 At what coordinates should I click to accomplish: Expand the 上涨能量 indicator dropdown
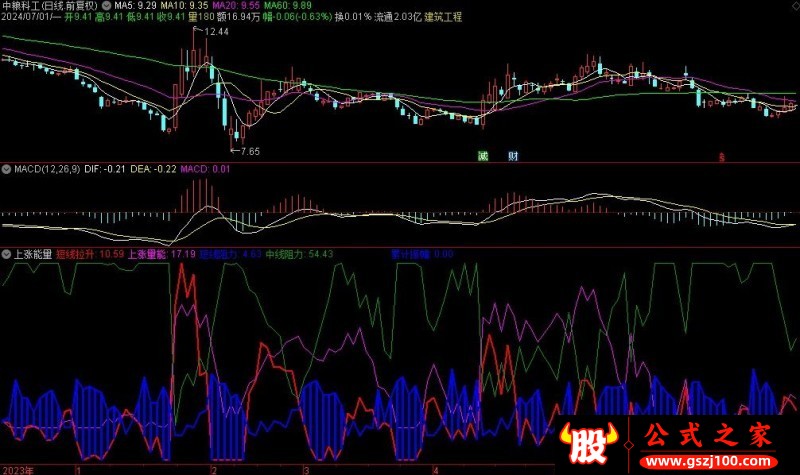[x=6, y=254]
